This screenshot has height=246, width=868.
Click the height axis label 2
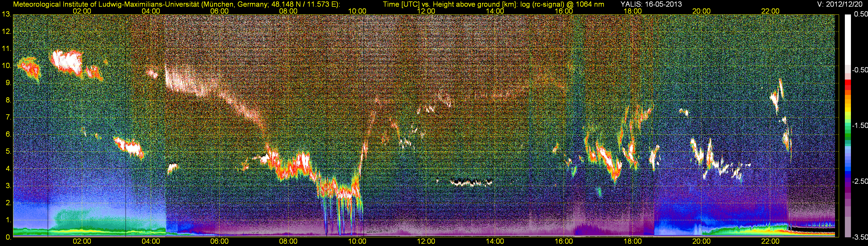(x=8, y=203)
